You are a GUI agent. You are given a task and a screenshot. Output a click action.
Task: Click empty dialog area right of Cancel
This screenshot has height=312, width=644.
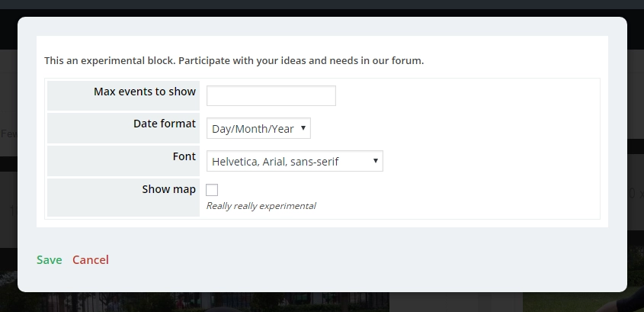(x=343, y=260)
